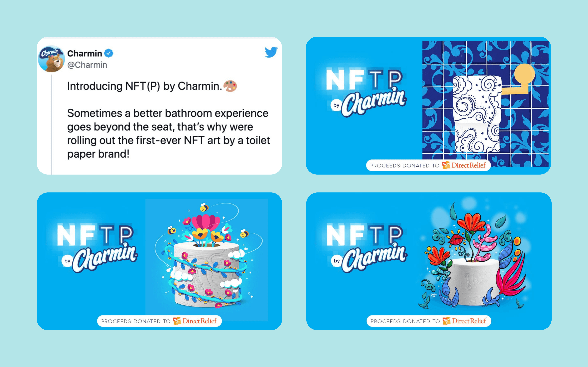Click the DirectRelief banner under bee artwork
This screenshot has width=588, height=367.
(x=159, y=321)
